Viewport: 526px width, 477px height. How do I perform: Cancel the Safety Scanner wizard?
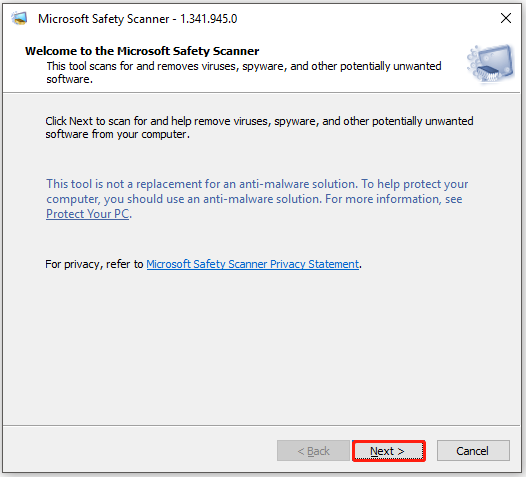[473, 451]
